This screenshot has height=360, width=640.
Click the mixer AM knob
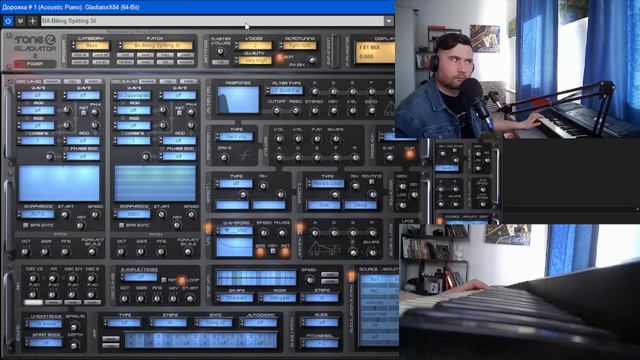53,278
